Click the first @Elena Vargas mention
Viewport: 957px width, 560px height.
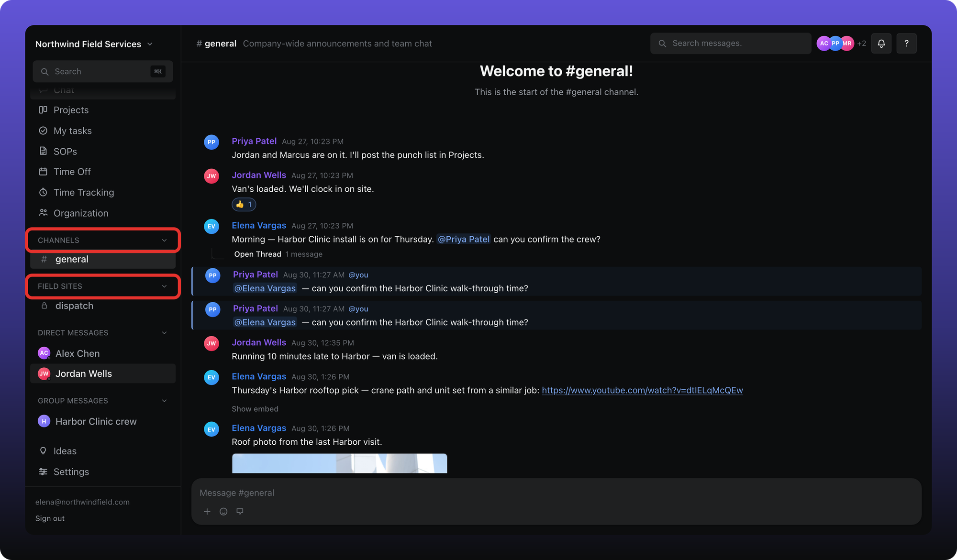(x=265, y=288)
